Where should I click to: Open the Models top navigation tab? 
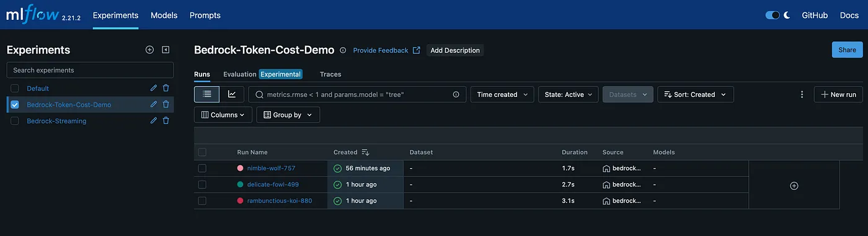pos(164,15)
